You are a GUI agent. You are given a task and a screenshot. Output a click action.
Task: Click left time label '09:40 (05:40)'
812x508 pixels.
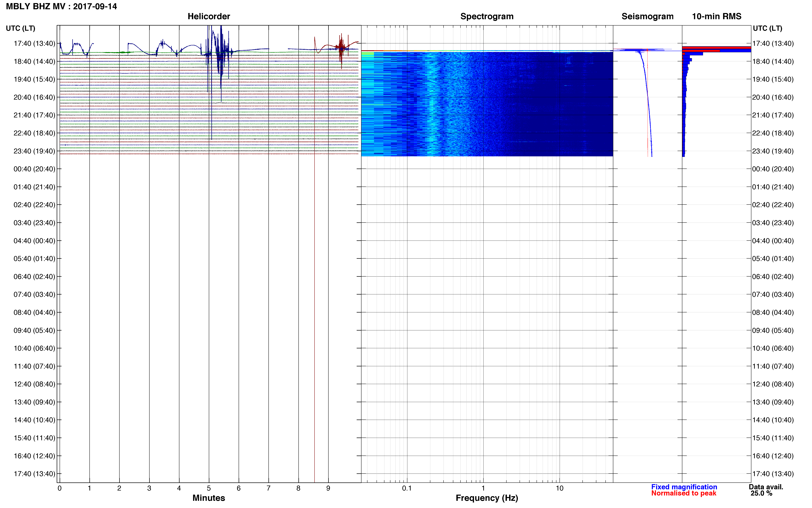[x=34, y=330]
